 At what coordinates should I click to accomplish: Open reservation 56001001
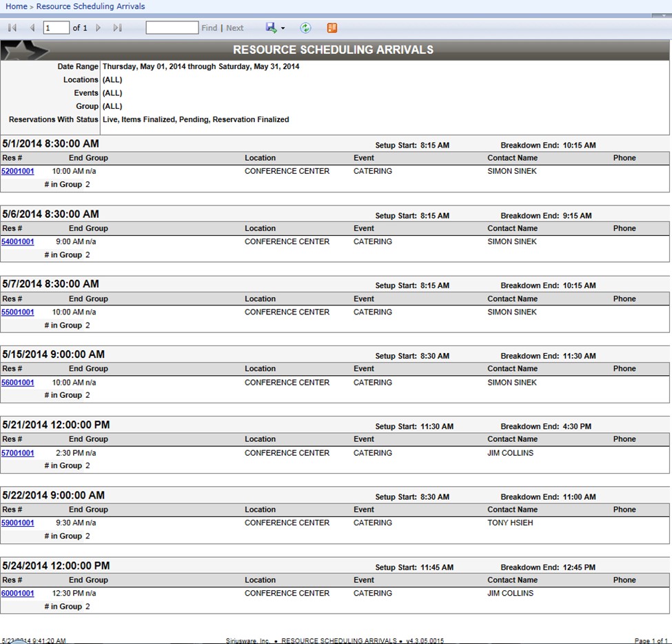(x=18, y=382)
